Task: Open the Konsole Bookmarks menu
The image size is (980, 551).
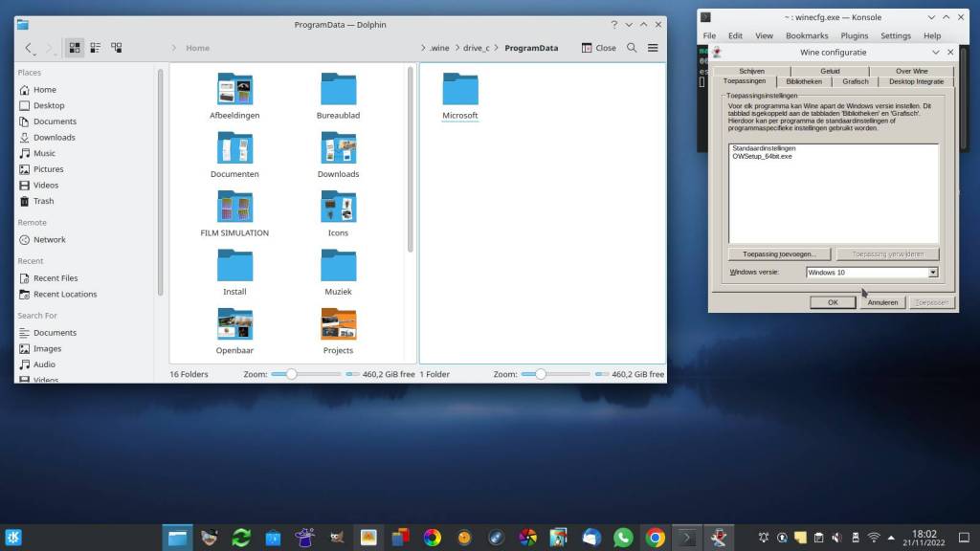Action: pyautogui.click(x=807, y=35)
